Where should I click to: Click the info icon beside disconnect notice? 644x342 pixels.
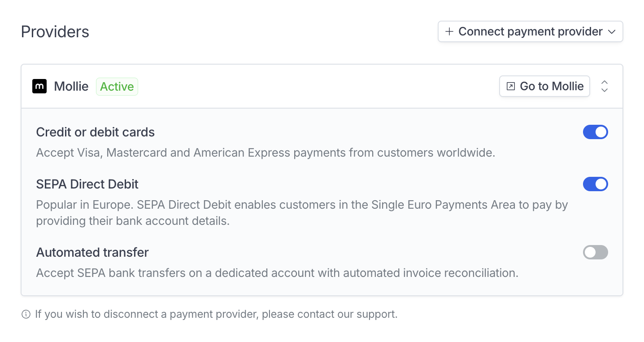(26, 314)
